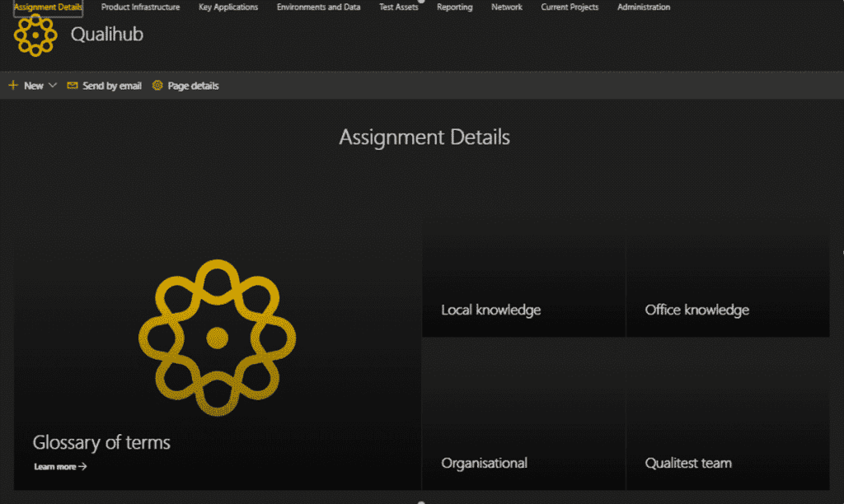Viewport: 844px width, 504px height.
Task: Click the Learn more link
Action: [59, 466]
